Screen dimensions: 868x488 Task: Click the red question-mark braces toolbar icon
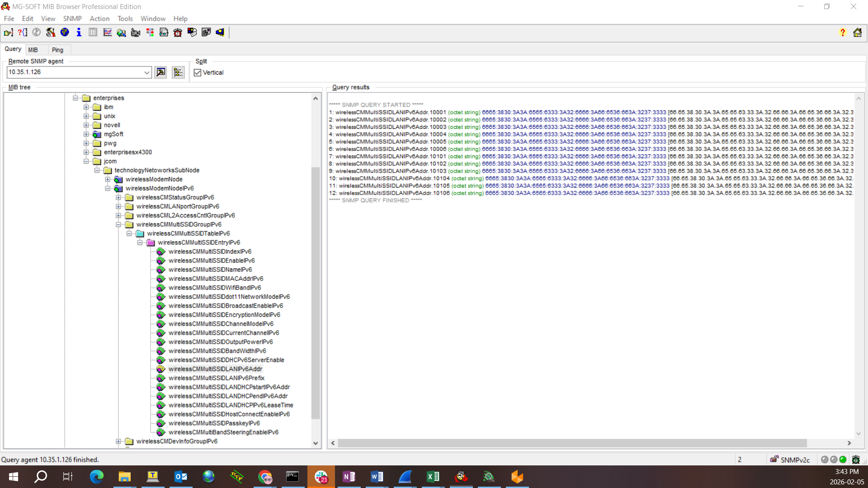pos(22,33)
